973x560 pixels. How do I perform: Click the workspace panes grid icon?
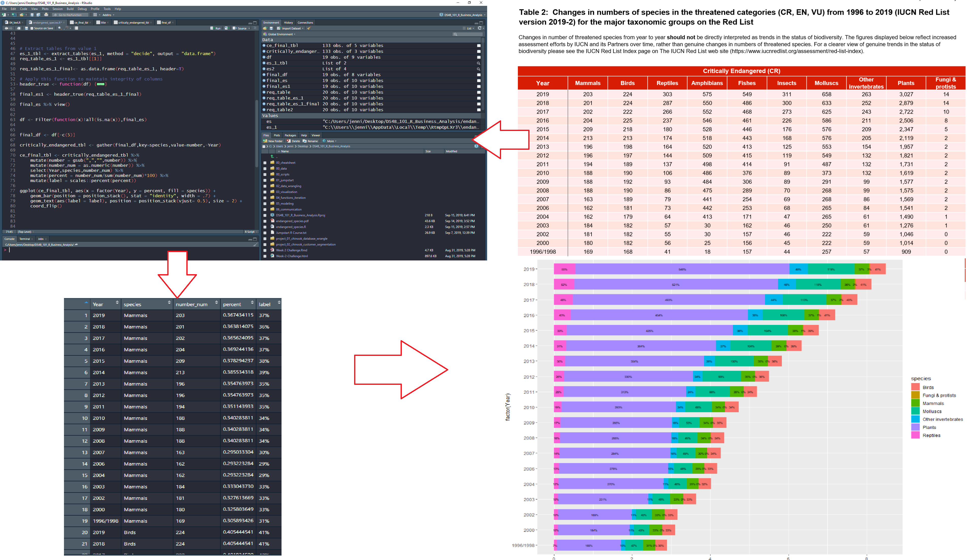[x=95, y=15]
